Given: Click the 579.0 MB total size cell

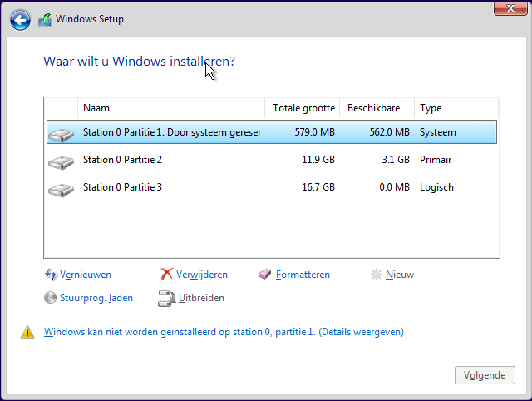Looking at the screenshot, I should 314,132.
